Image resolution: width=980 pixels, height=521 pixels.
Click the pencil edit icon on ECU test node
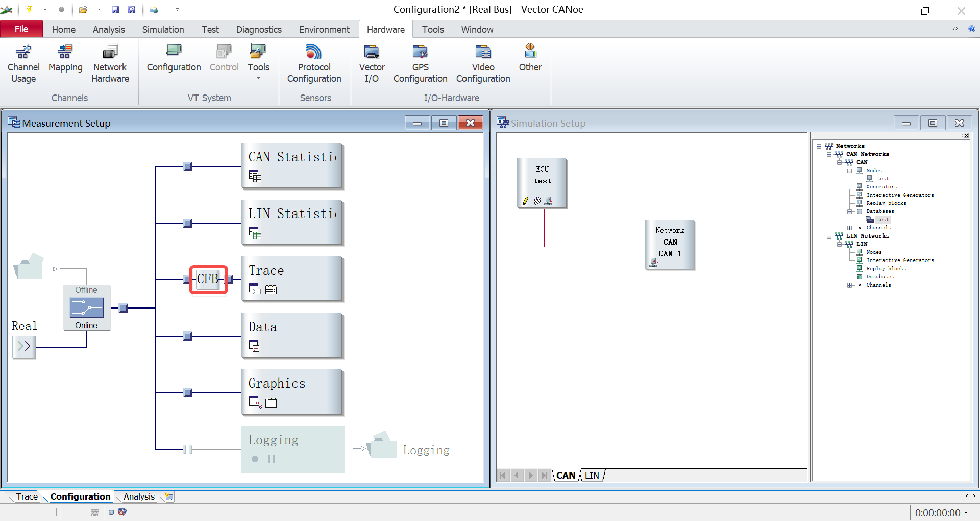(526, 201)
